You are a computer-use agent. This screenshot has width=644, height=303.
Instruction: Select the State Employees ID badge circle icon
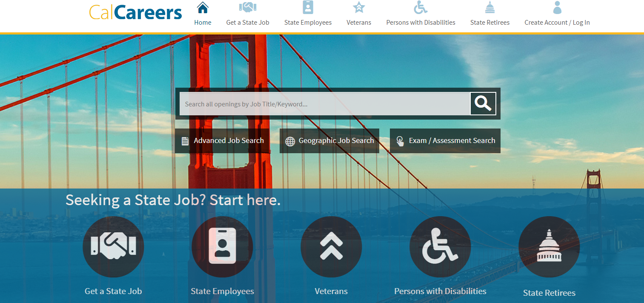tap(222, 247)
